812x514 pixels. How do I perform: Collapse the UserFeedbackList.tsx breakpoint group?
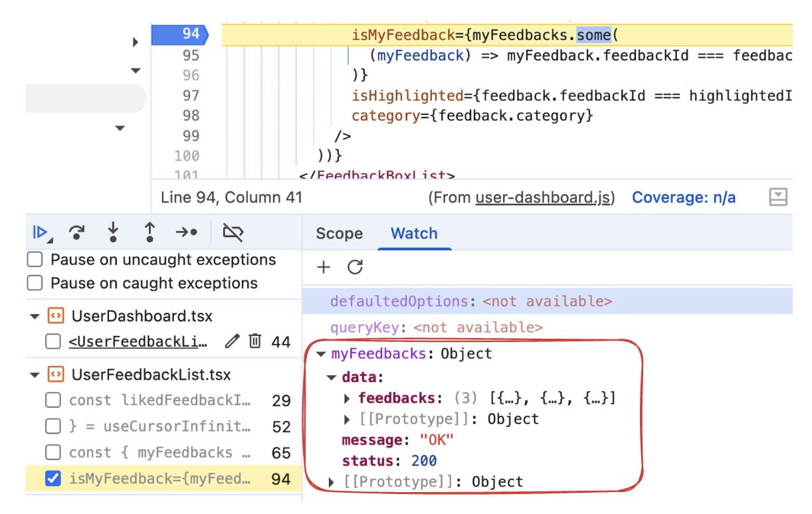pos(35,375)
